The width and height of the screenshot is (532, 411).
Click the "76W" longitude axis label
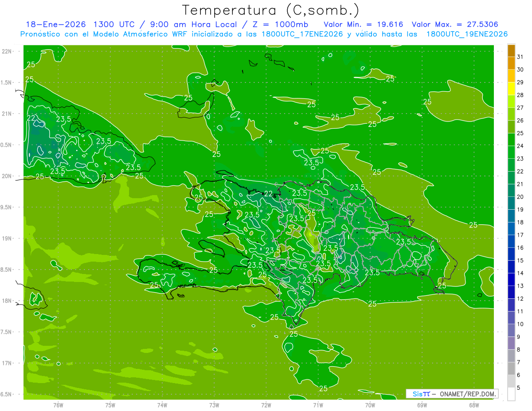(x=58, y=405)
